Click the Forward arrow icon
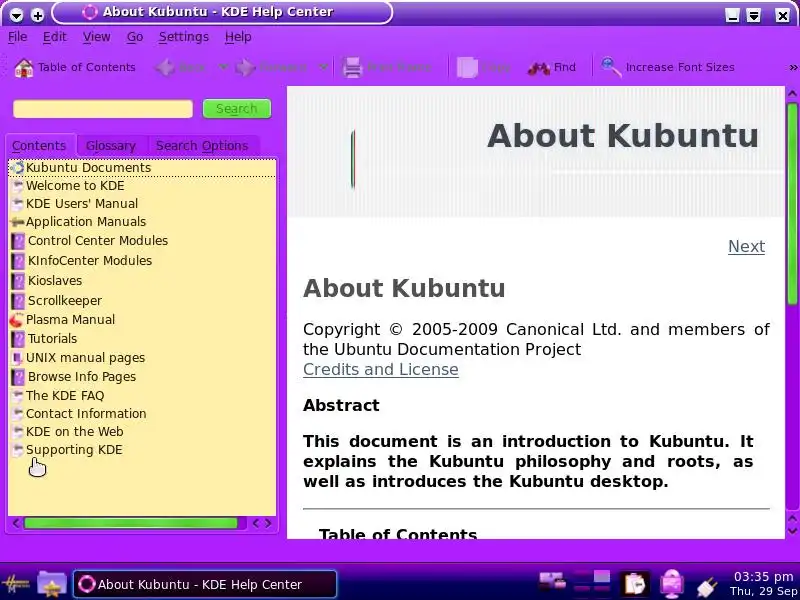 pyautogui.click(x=246, y=67)
